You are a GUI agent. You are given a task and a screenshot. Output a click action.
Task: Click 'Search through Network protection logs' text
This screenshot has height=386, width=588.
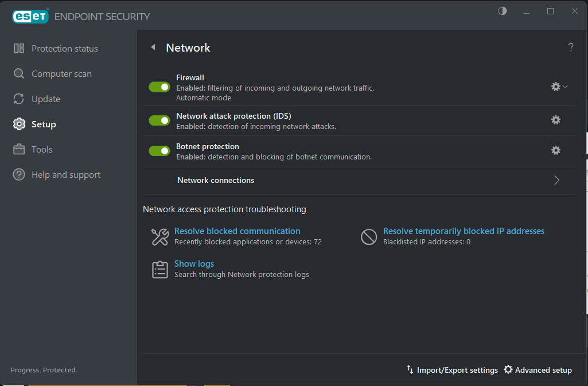242,274
